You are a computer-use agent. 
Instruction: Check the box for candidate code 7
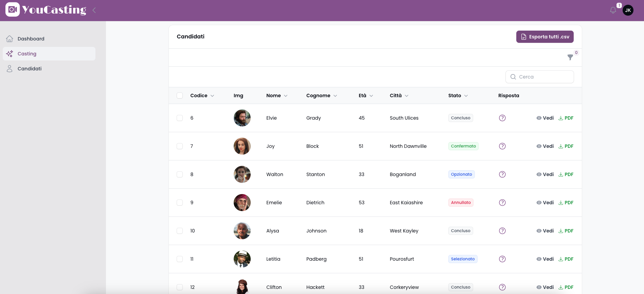(180, 146)
